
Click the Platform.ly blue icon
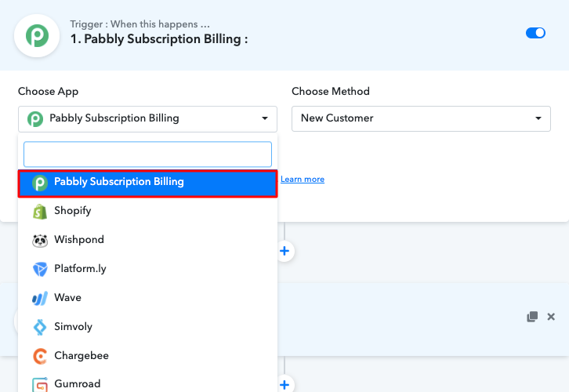40,270
